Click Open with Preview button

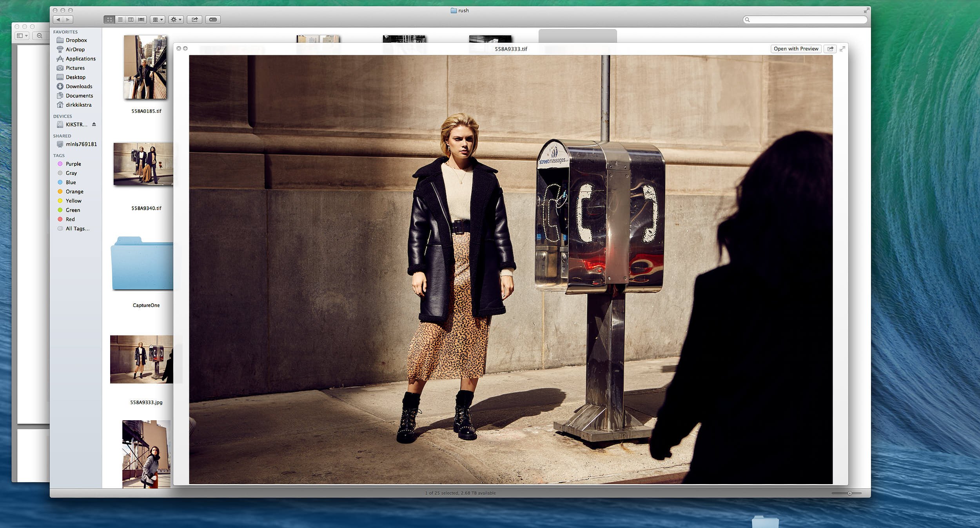click(796, 49)
